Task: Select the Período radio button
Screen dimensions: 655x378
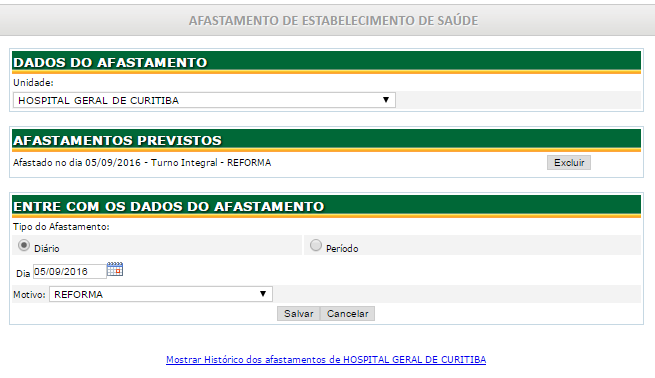Action: [x=316, y=245]
